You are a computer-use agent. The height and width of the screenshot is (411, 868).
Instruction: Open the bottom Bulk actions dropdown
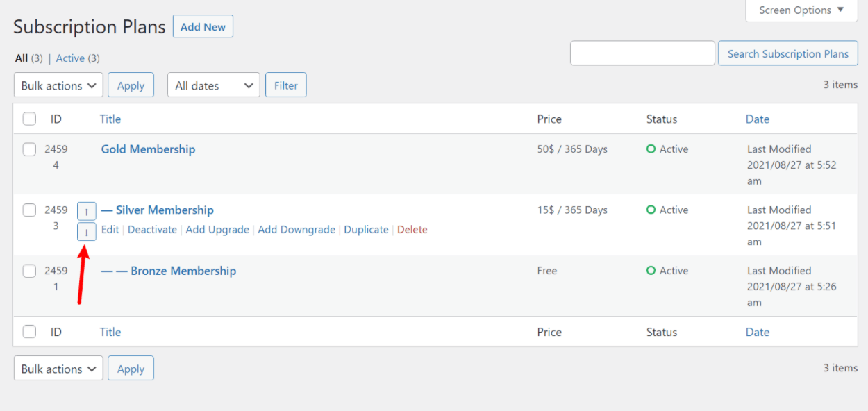(58, 369)
